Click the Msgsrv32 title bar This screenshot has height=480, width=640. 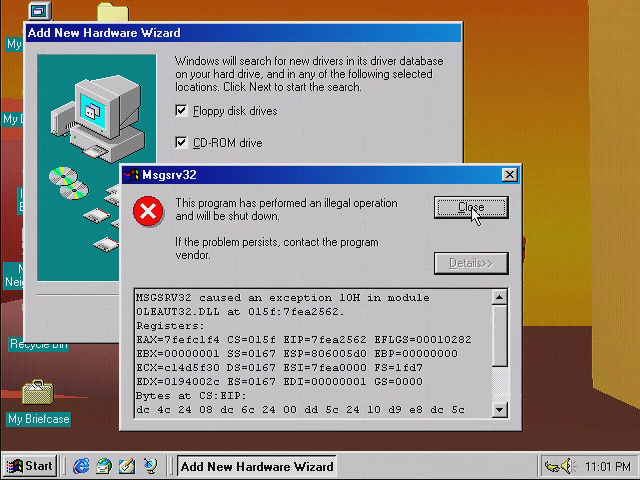coord(321,175)
